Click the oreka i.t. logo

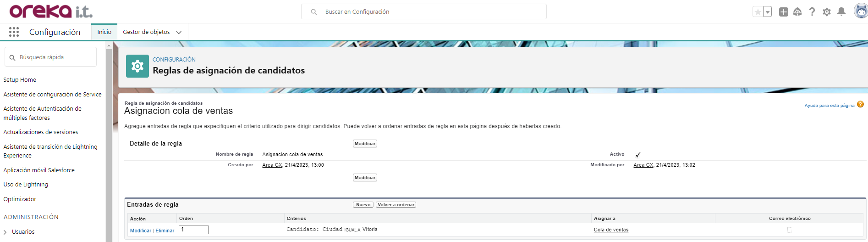[x=51, y=11]
